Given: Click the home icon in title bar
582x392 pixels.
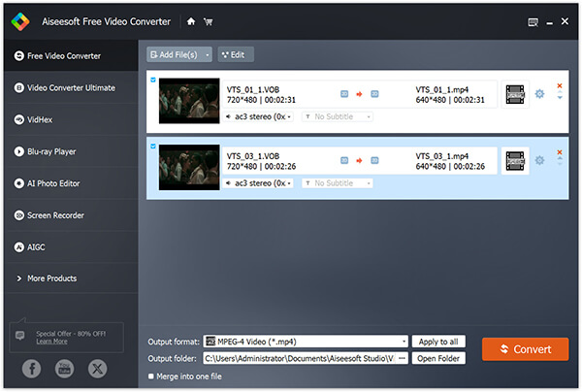Looking at the screenshot, I should click(191, 21).
